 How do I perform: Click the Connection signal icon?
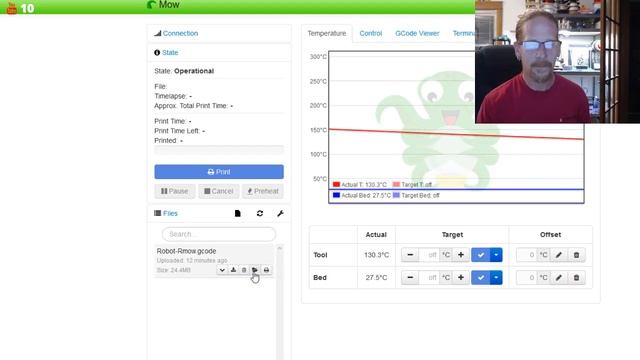point(158,33)
